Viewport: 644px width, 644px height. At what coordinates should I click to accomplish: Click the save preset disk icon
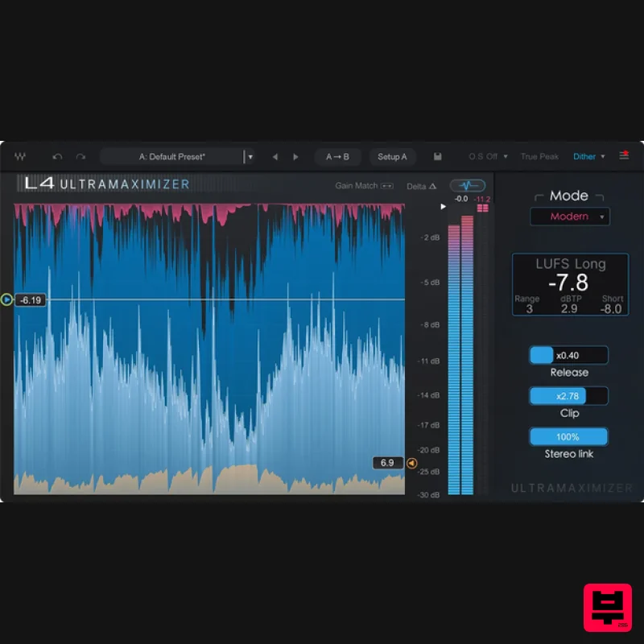438,157
